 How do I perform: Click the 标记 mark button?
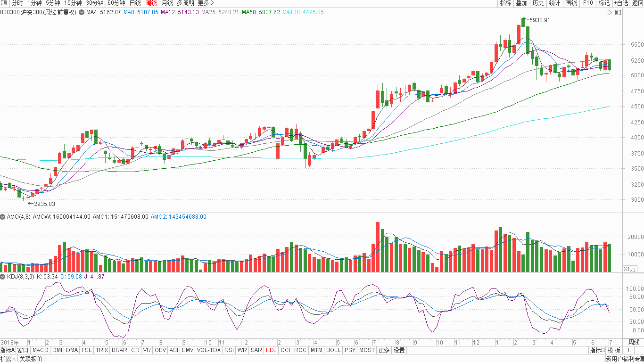coord(604,3)
